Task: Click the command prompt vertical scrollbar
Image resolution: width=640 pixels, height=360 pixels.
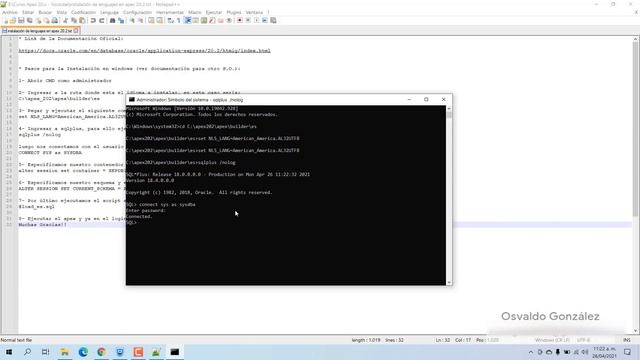Action: (449, 196)
